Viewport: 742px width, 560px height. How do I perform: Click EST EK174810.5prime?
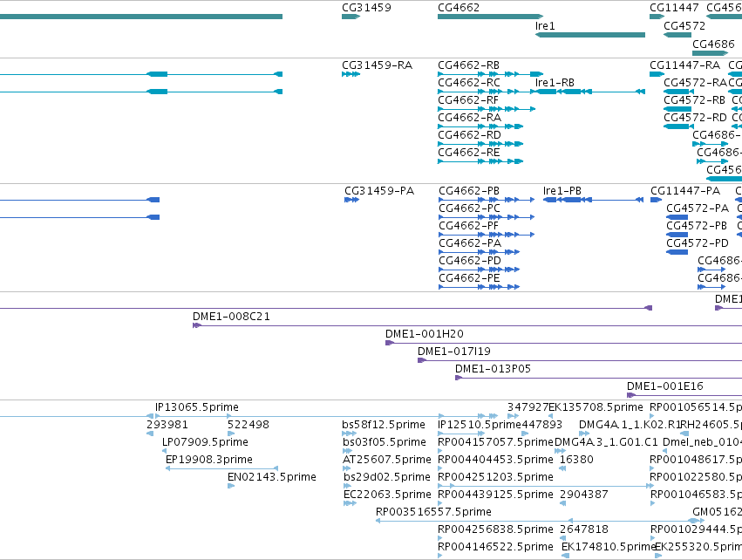(608, 547)
